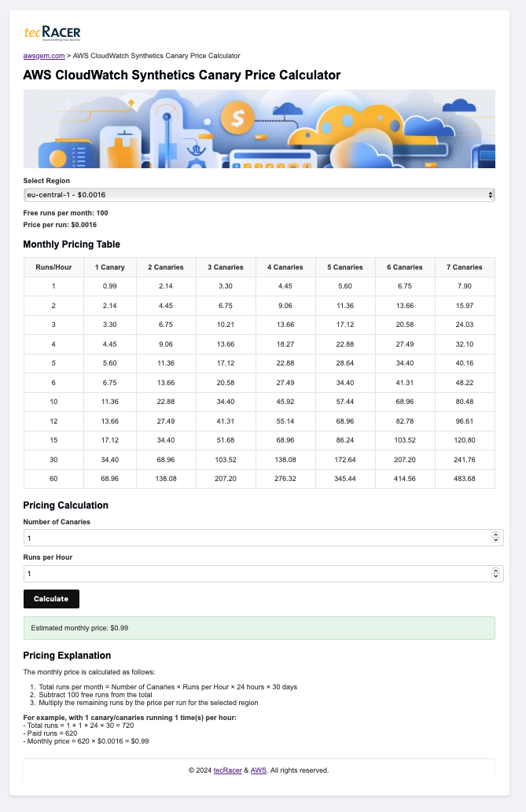Open the AWS footer link
The width and height of the screenshot is (526, 812).
(258, 770)
